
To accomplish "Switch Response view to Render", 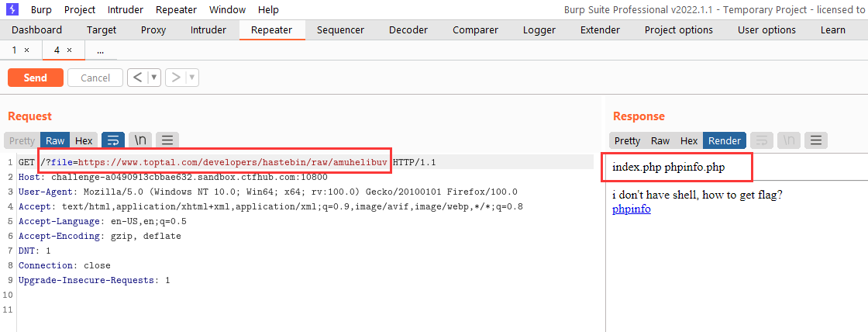I will (725, 140).
